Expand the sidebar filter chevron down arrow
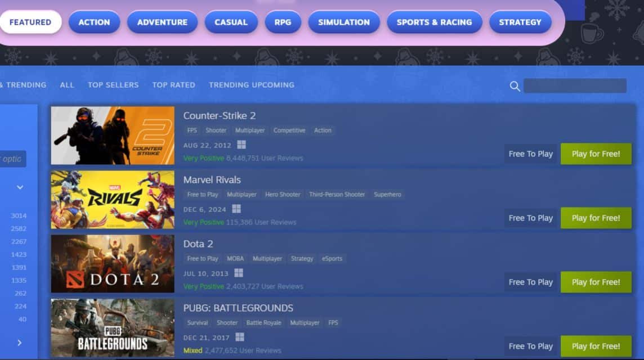This screenshot has height=360, width=644. click(20, 187)
